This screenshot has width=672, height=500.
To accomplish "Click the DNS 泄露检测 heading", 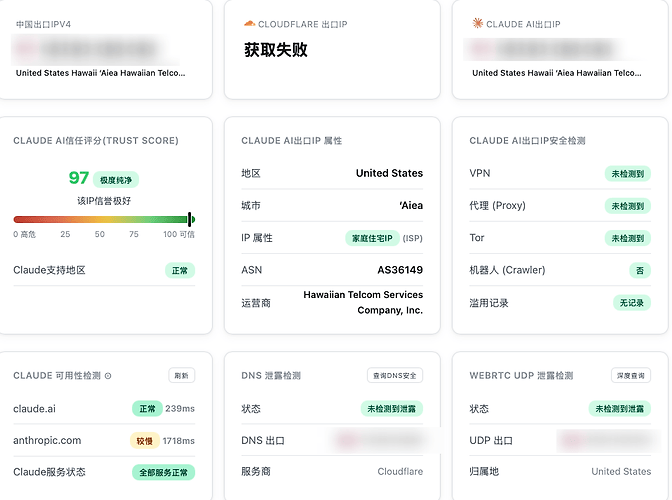I will 271,376.
